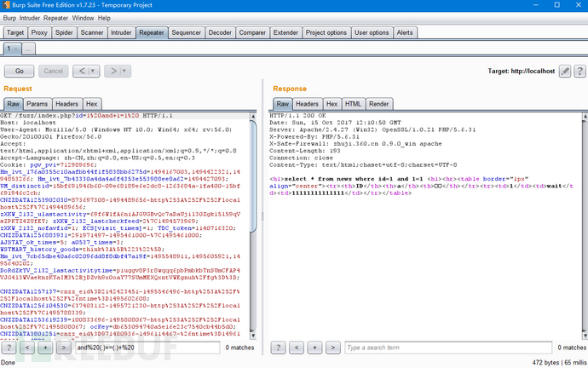Open back history dropdown arrow
Viewport: 588px width, 368px height.
click(93, 71)
